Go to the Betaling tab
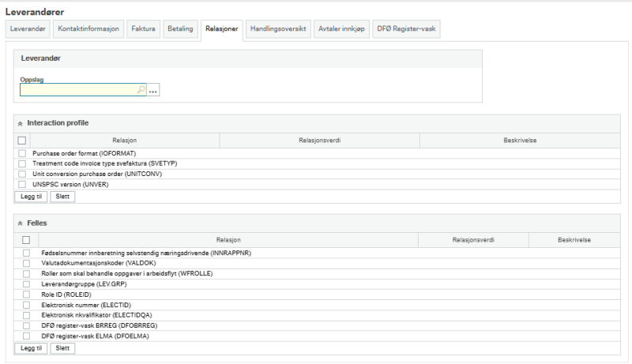This screenshot has width=632, height=364. click(180, 29)
